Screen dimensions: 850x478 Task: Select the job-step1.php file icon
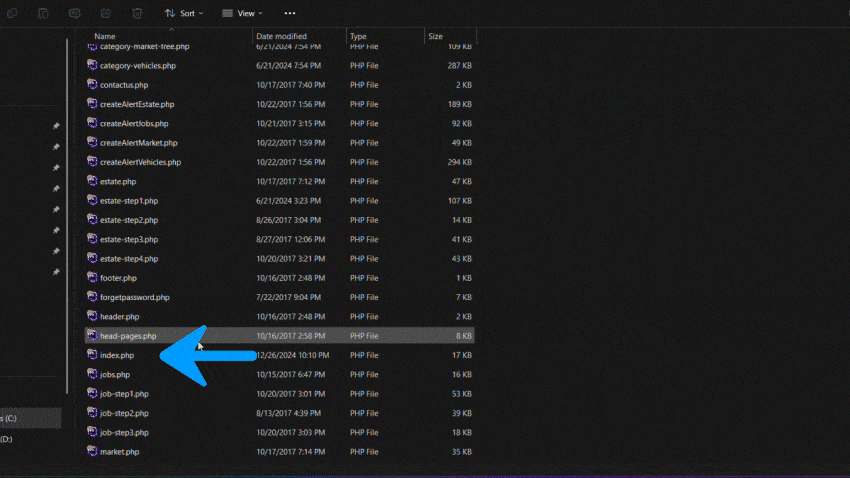[92, 393]
